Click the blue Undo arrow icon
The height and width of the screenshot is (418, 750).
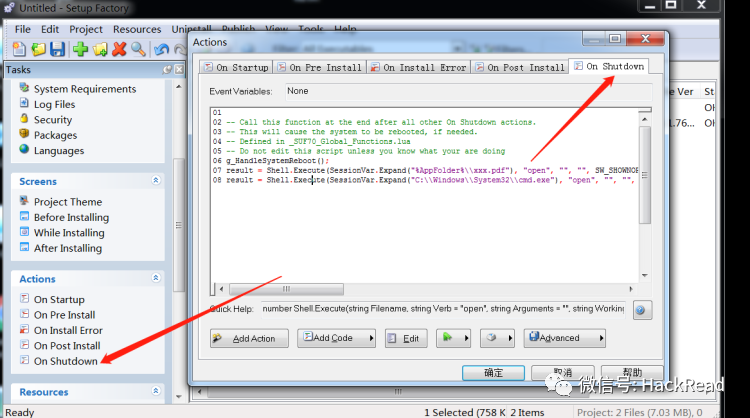tap(161, 49)
